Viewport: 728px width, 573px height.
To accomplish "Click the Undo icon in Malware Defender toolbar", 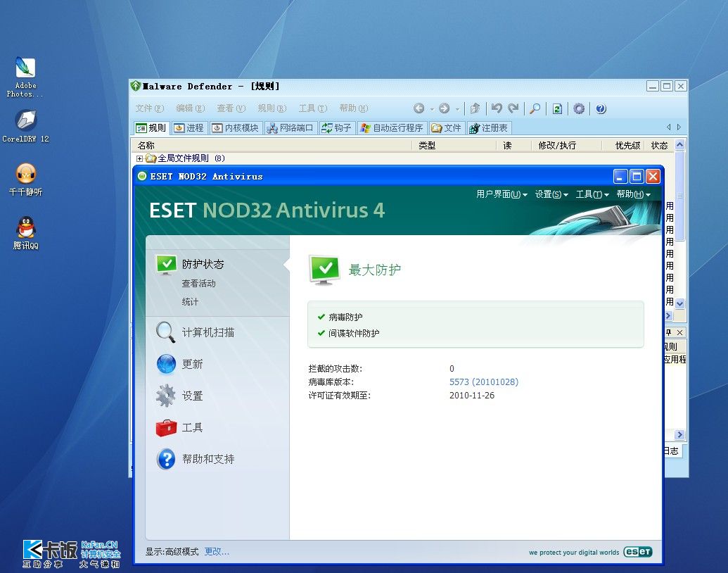I will [497, 108].
